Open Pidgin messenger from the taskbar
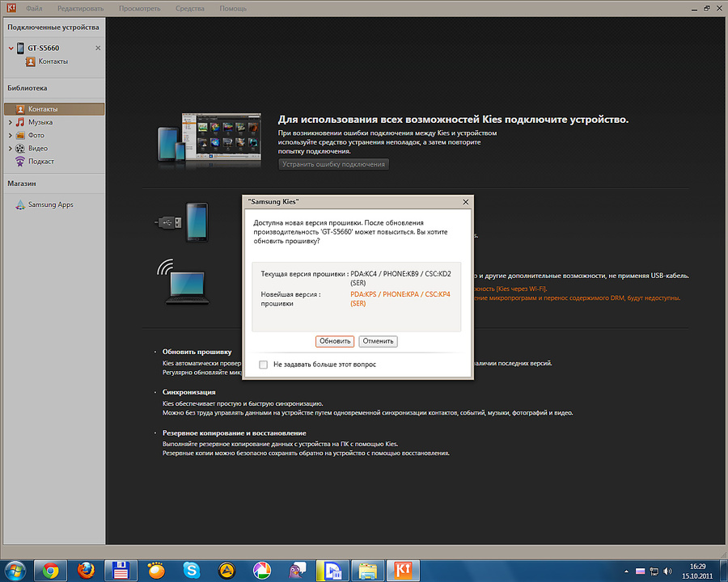Screen dimensions: 728x582 [297, 571]
